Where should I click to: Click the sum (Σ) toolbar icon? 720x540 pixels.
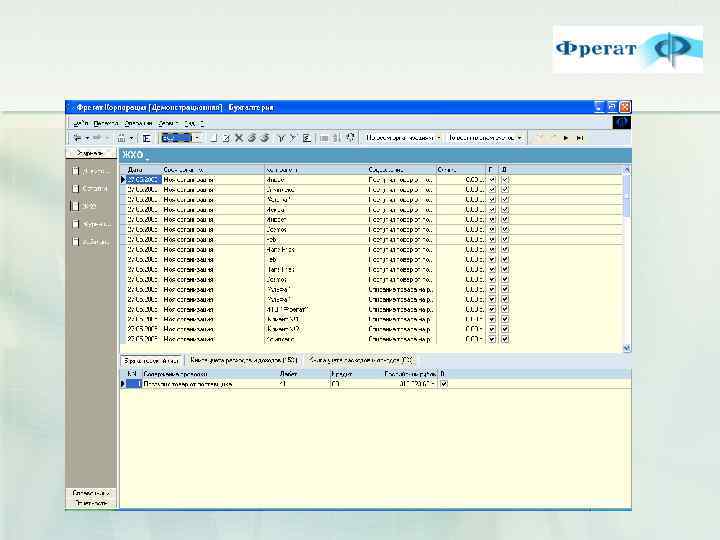(307, 138)
